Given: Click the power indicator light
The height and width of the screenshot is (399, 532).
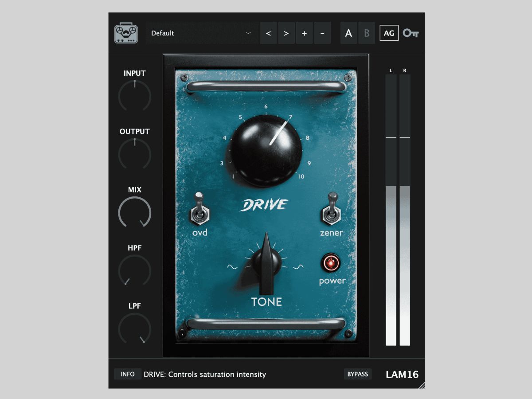Looking at the screenshot, I should pos(331,262).
